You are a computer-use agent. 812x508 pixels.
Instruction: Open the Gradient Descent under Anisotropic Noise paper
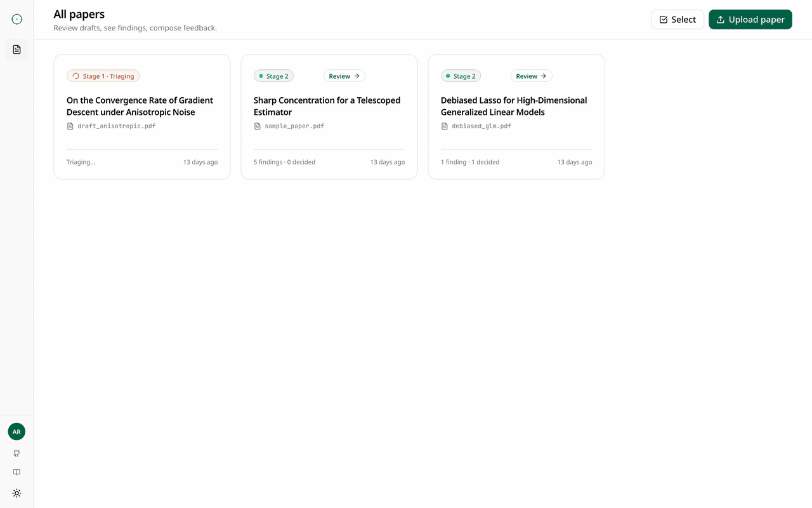click(140, 106)
